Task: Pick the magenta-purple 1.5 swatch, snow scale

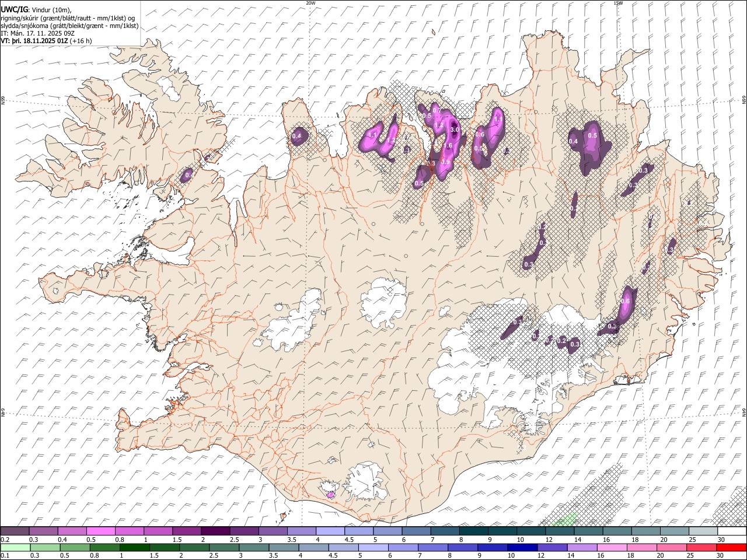Action: [187, 531]
